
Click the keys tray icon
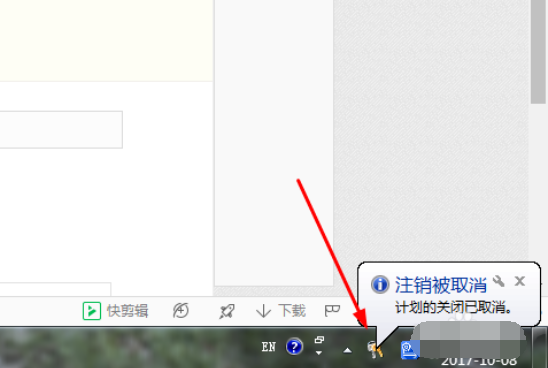pos(375,349)
